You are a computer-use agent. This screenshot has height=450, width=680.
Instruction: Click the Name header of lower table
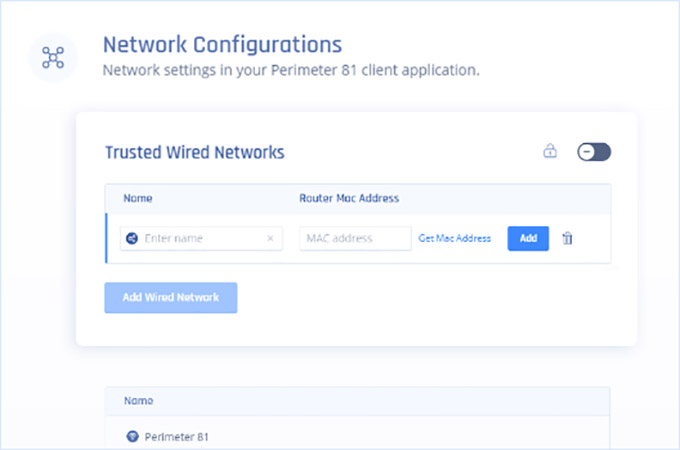[x=138, y=401]
